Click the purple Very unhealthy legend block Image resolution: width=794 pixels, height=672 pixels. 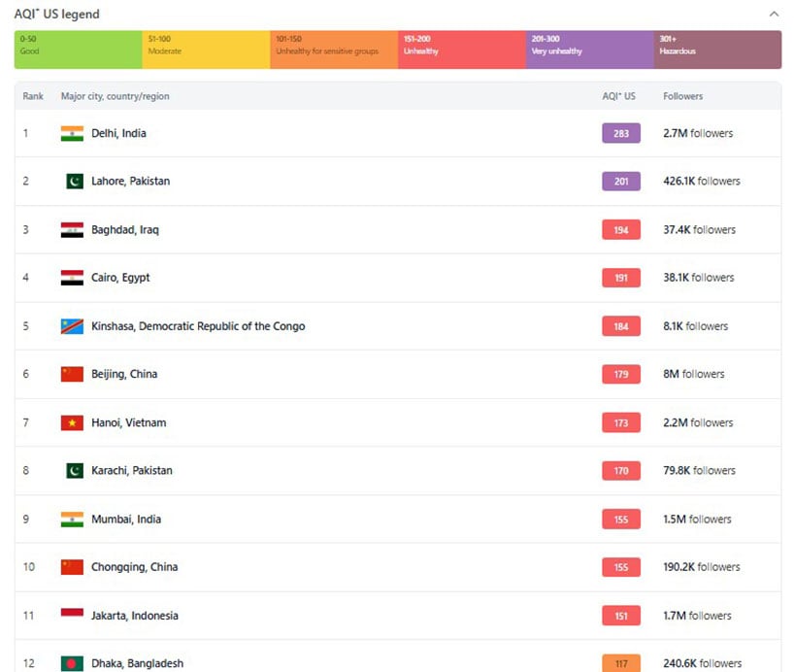tap(590, 50)
